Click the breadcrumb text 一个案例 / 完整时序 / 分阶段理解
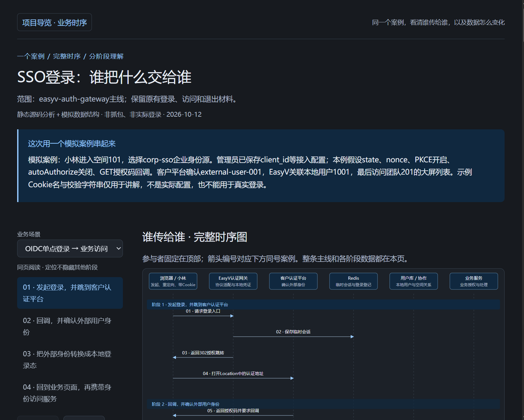 click(71, 56)
